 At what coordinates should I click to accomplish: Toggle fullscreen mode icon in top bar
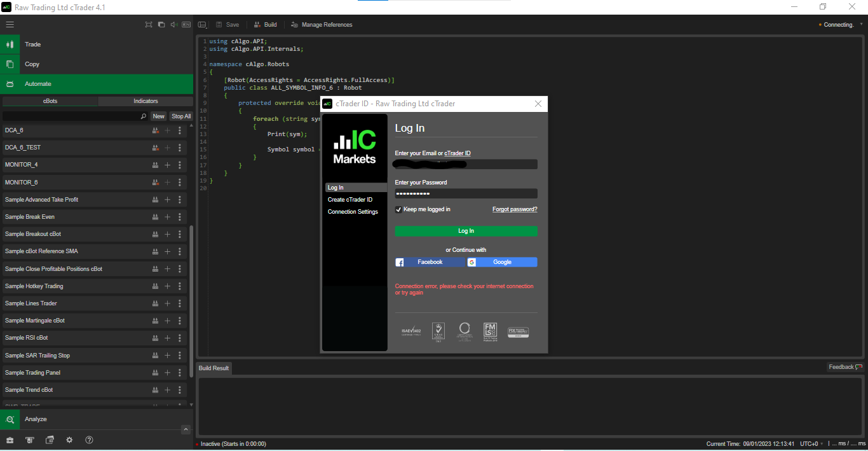pos(149,25)
